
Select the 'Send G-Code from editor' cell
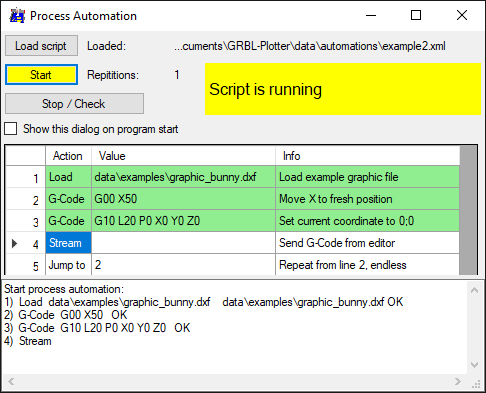(367, 243)
